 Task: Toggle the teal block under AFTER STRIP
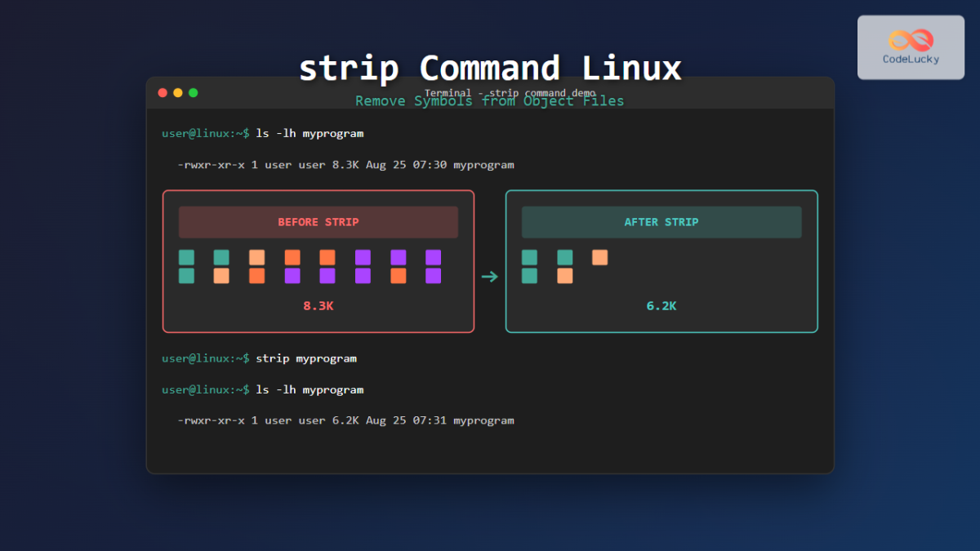click(528, 256)
